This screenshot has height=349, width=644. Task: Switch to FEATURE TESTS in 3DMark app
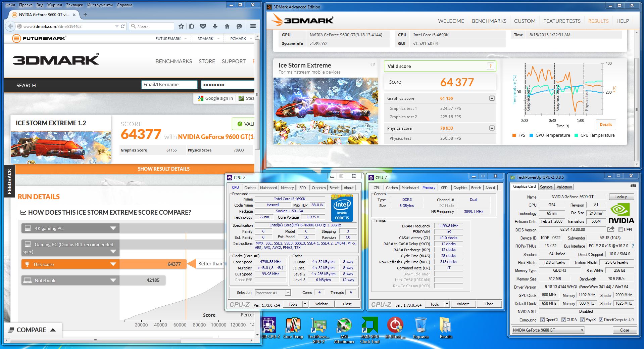(562, 21)
